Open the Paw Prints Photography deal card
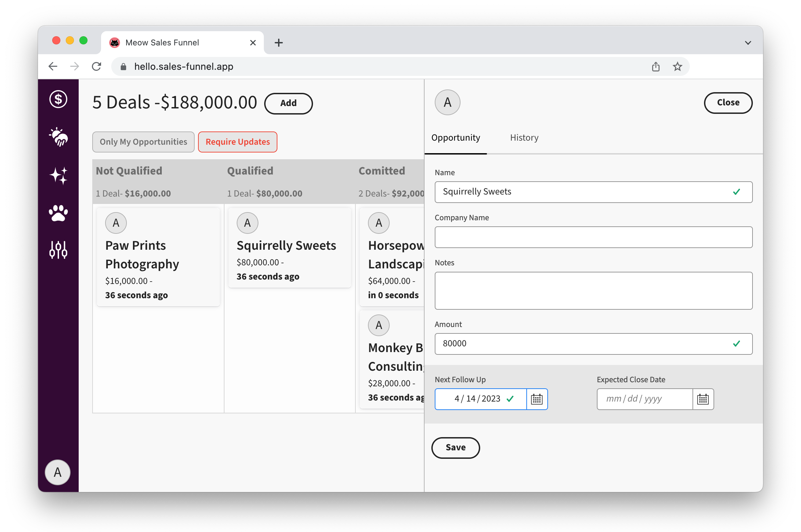The width and height of the screenshot is (801, 532). click(x=158, y=257)
